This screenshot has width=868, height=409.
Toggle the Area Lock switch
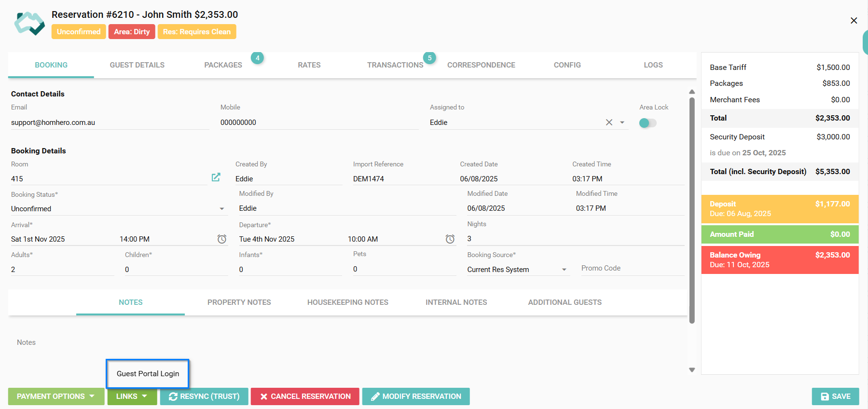[648, 123]
